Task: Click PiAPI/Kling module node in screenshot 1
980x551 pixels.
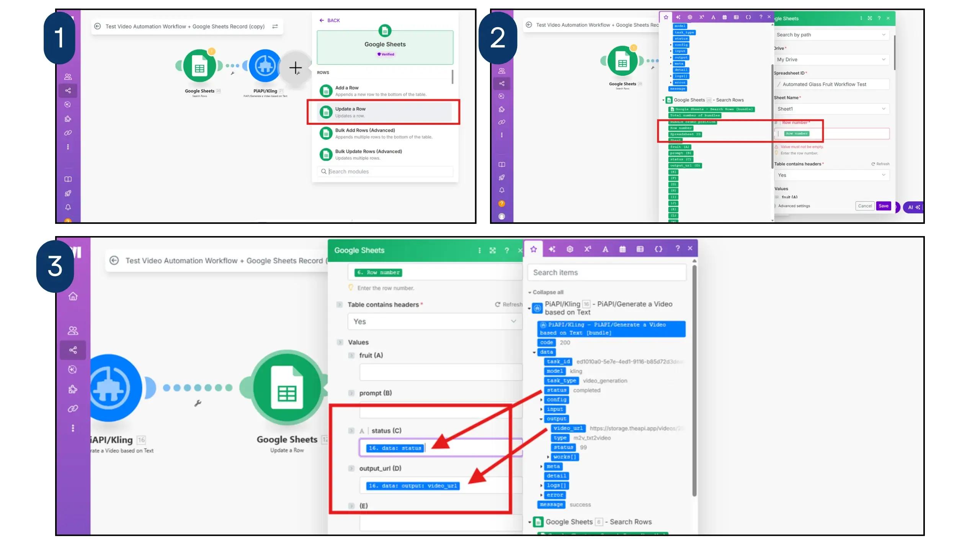Action: [265, 66]
